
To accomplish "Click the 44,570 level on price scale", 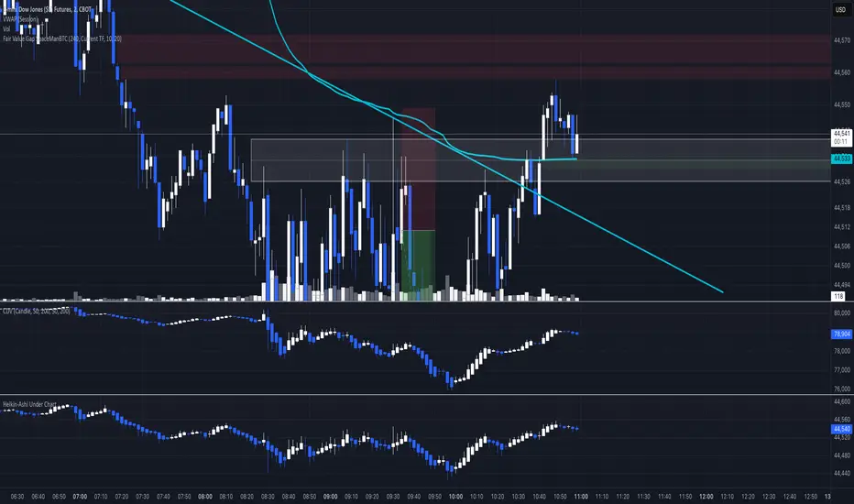I will pos(841,40).
